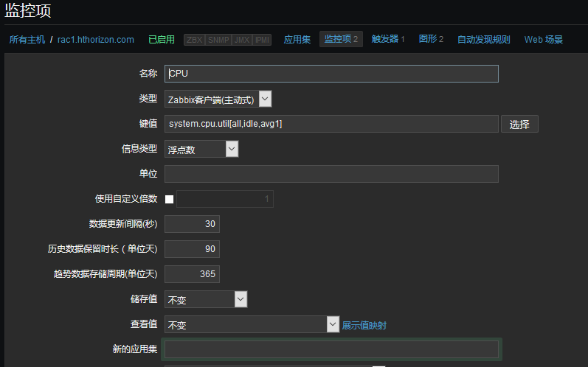Click the SNMP availability indicator
This screenshot has height=367, width=588.
click(218, 40)
